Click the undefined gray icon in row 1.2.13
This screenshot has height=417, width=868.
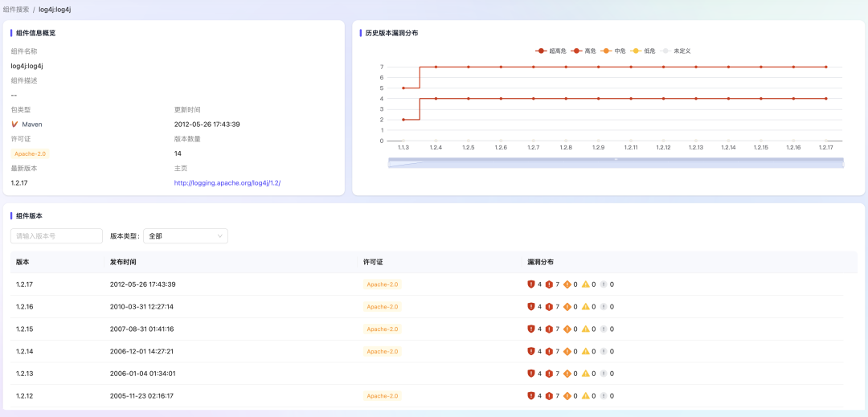pos(603,374)
